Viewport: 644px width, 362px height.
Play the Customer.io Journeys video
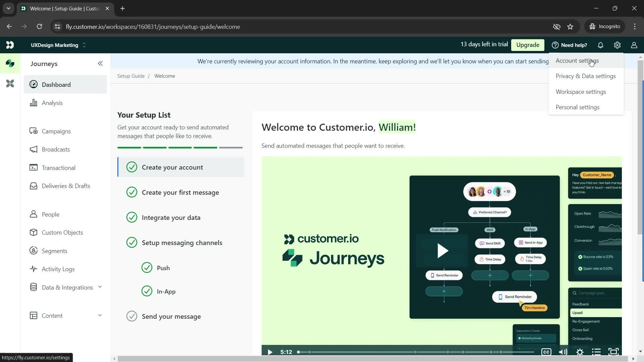tap(442, 251)
